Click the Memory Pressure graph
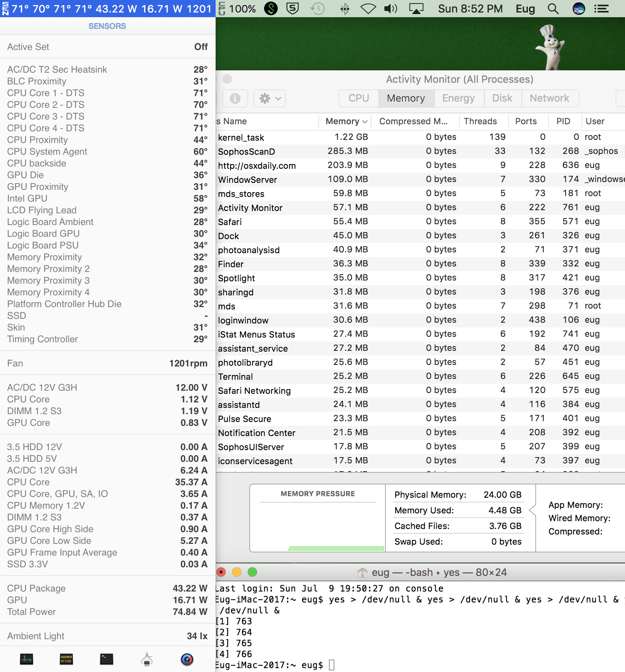The height and width of the screenshot is (672, 625). coord(318,518)
